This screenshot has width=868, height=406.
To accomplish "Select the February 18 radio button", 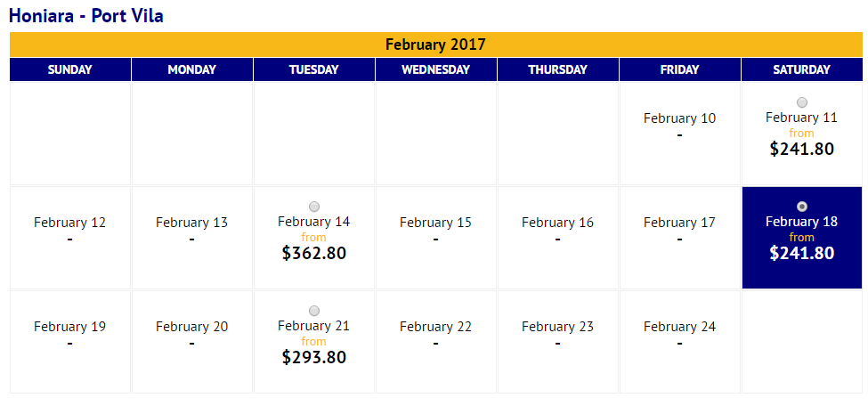I will (x=801, y=207).
